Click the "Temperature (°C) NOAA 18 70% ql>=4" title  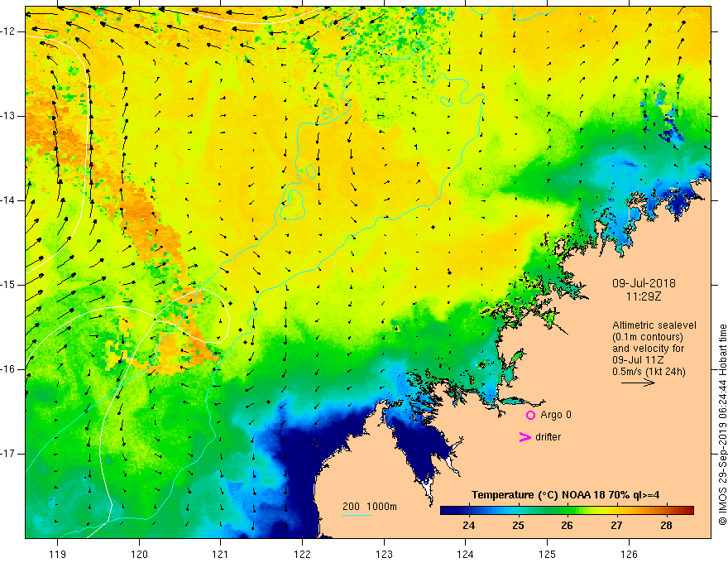coord(566,495)
